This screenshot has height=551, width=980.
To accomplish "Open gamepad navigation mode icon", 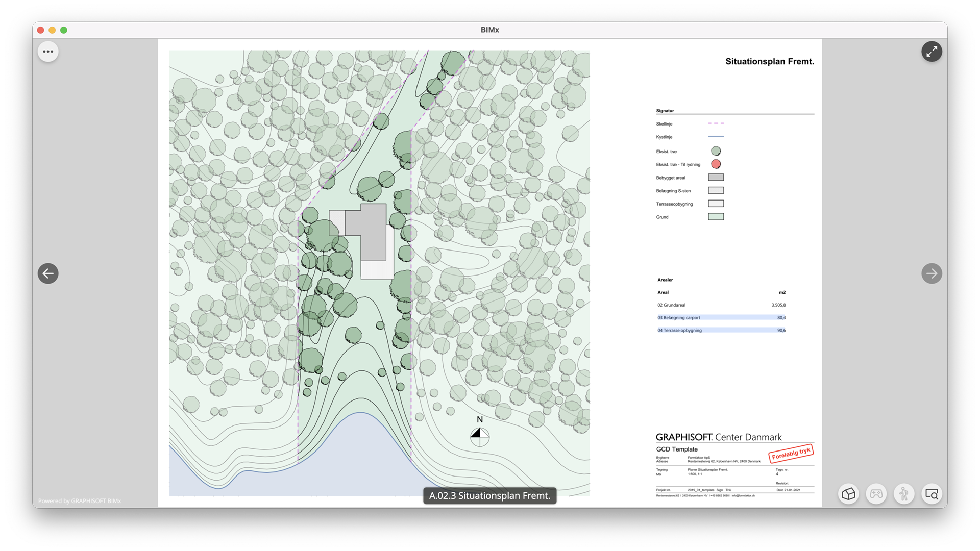I will [876, 494].
